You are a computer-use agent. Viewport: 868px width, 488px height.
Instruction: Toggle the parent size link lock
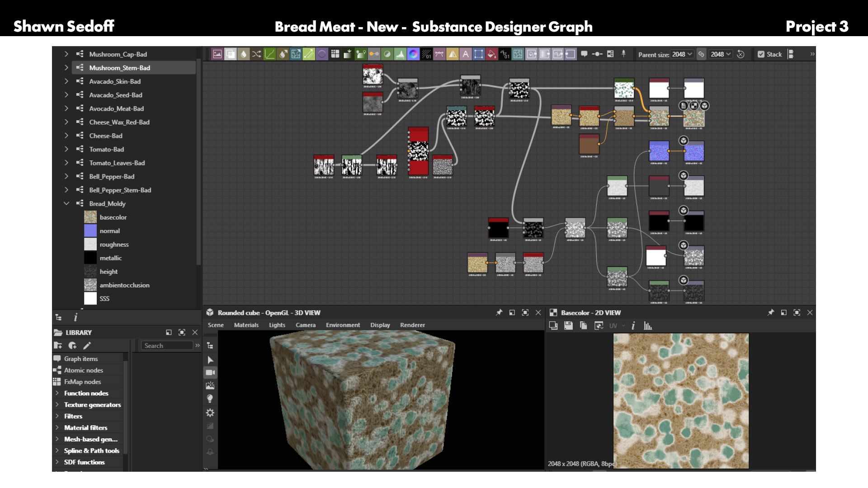pos(701,54)
